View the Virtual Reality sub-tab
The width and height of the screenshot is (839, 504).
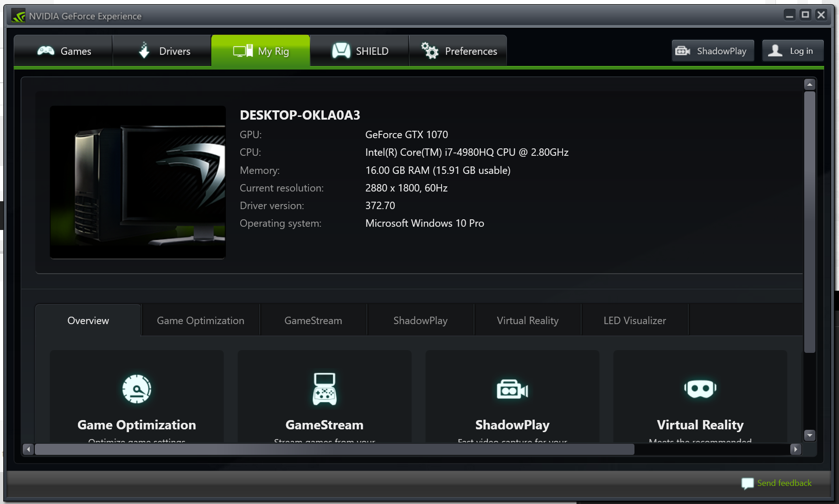527,320
